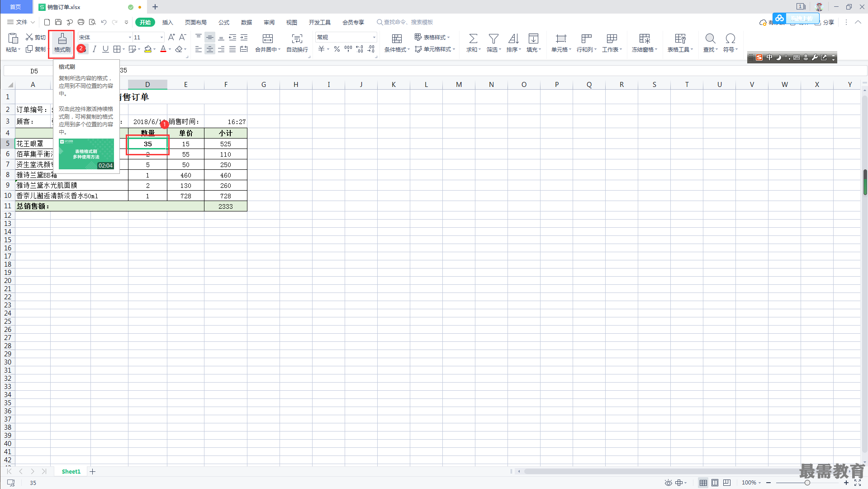Click the percent style icon

pyautogui.click(x=337, y=49)
